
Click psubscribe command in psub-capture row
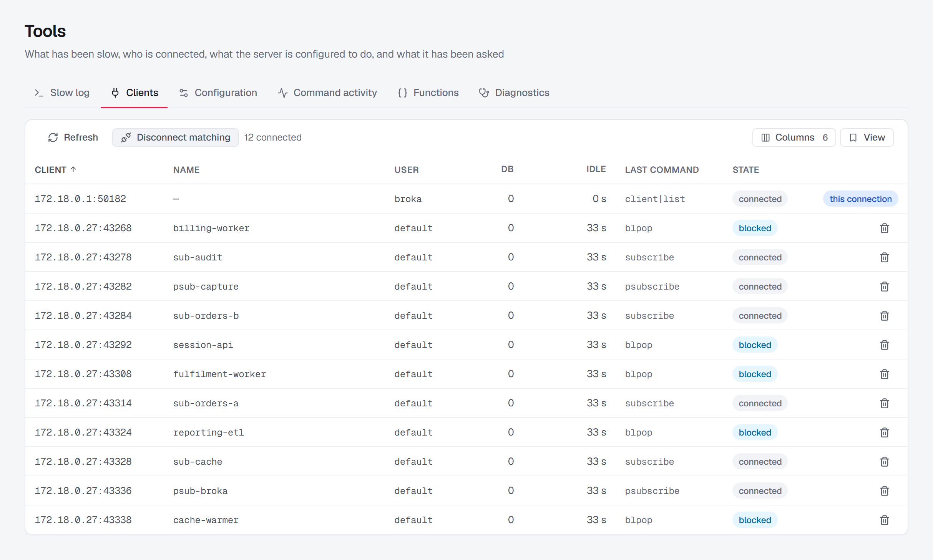tap(652, 287)
